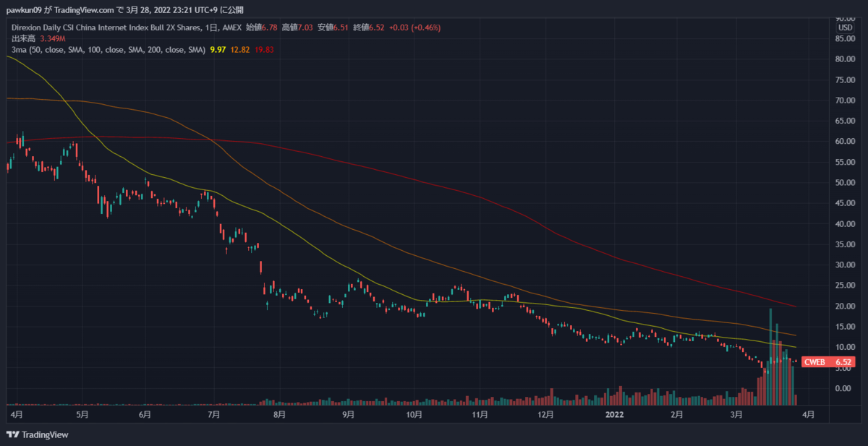Image resolution: width=868 pixels, height=446 pixels.
Task: Select the CWEB 6.52 price label
Action: 829,361
